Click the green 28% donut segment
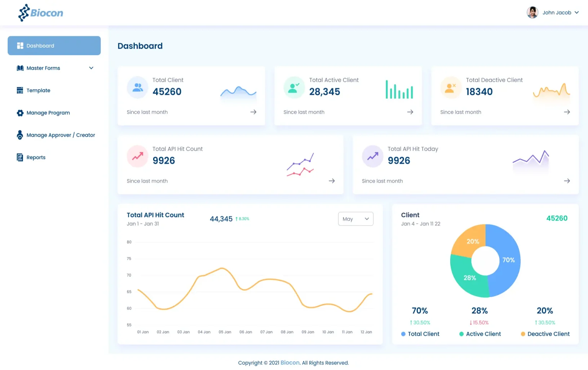The image size is (588, 370). coord(470,278)
